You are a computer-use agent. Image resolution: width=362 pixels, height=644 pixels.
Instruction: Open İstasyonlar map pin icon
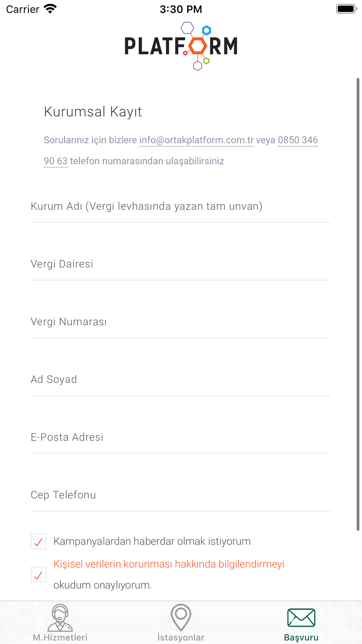pyautogui.click(x=181, y=618)
